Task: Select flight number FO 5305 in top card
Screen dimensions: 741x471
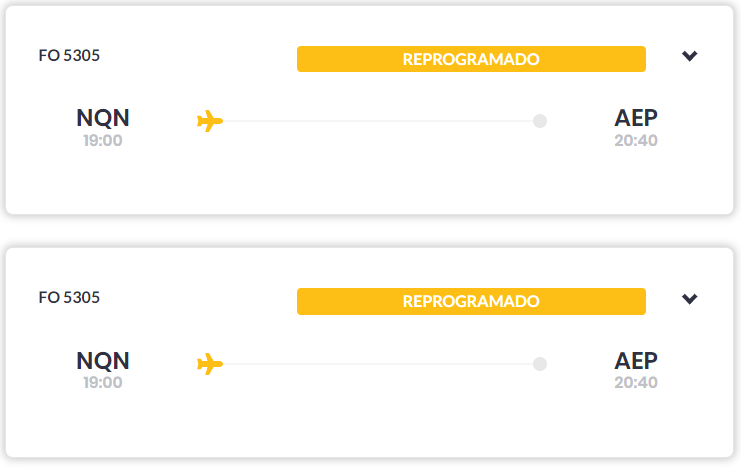Action: click(69, 56)
